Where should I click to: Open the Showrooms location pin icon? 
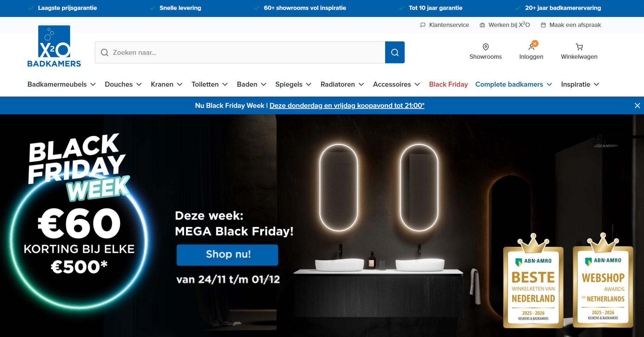(x=486, y=47)
